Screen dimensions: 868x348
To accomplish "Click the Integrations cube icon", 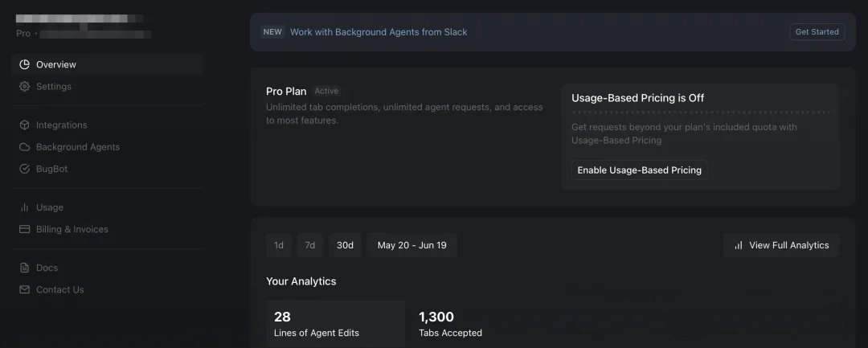I will (24, 125).
